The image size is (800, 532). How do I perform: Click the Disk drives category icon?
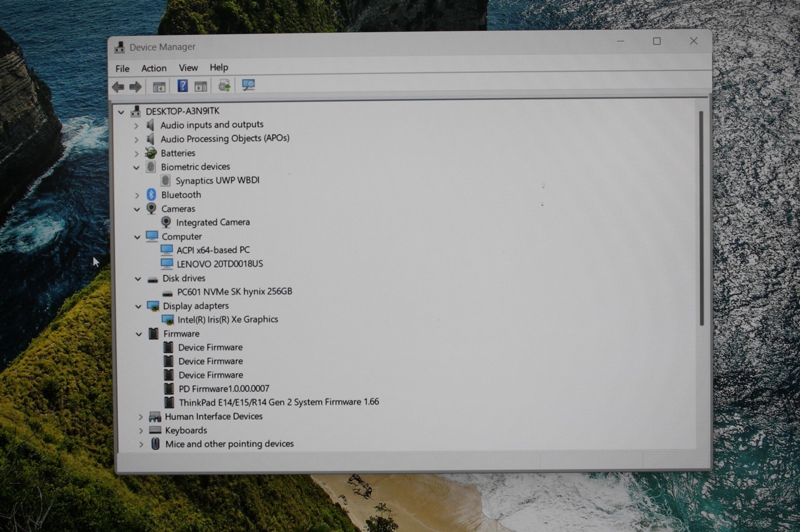153,279
